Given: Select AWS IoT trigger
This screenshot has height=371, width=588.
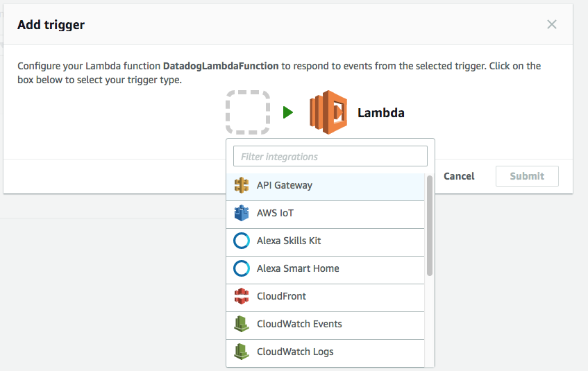Looking at the screenshot, I should (x=325, y=214).
